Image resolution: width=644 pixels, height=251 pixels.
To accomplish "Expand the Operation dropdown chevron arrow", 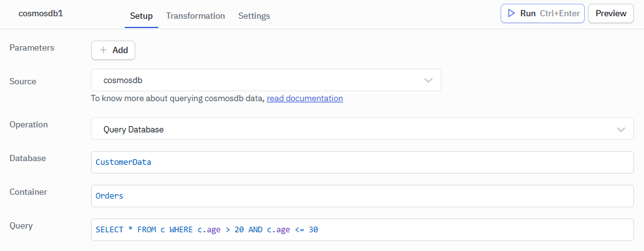I will coord(621,129).
